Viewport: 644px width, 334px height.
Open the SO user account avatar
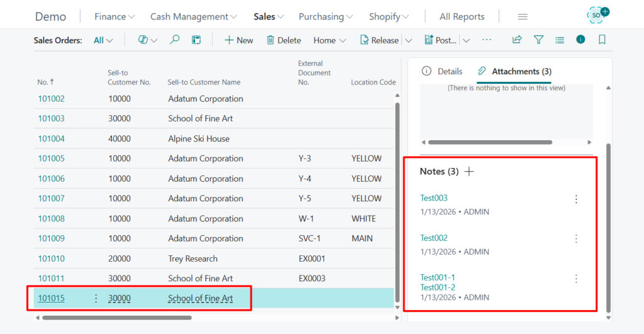597,15
